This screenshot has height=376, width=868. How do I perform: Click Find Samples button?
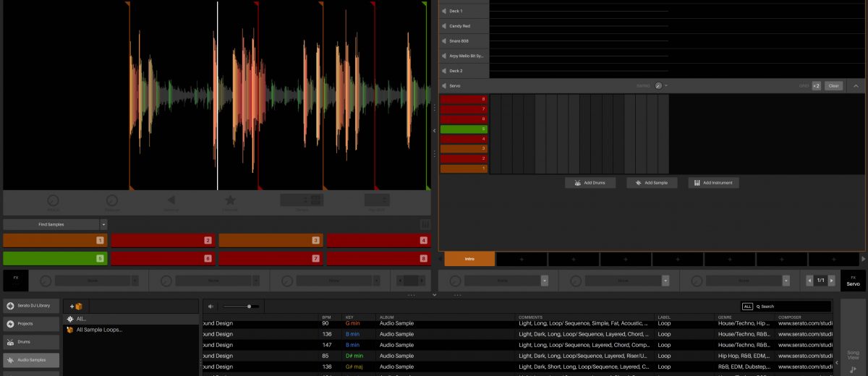[51, 225]
